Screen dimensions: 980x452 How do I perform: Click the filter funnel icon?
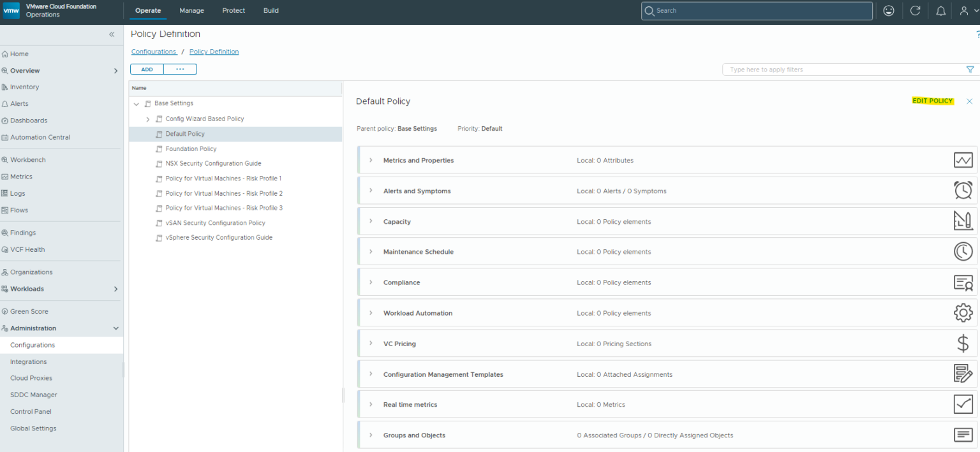click(970, 69)
